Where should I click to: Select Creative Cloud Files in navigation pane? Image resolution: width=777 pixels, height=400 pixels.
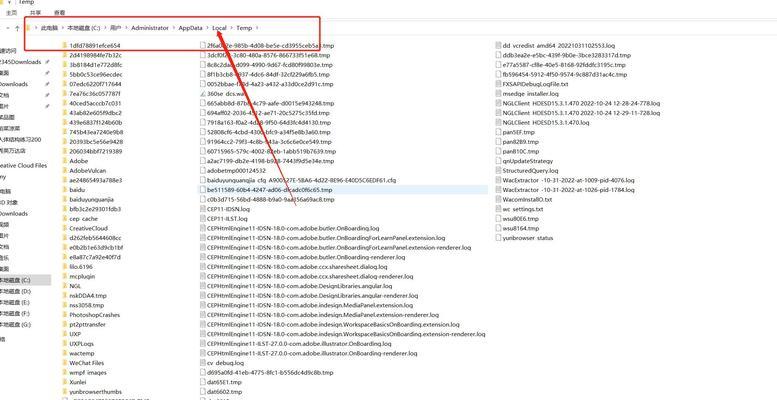[25, 166]
